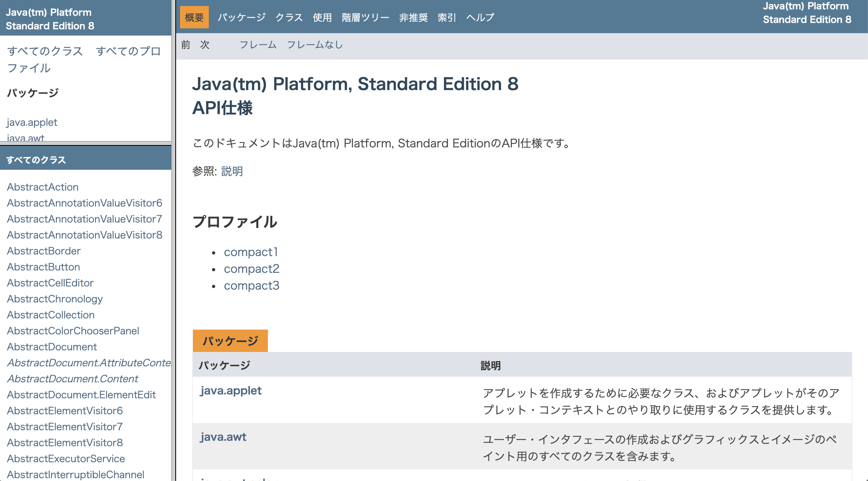This screenshot has height=481, width=868.
Task: Open the 説明 description link
Action: pos(232,171)
